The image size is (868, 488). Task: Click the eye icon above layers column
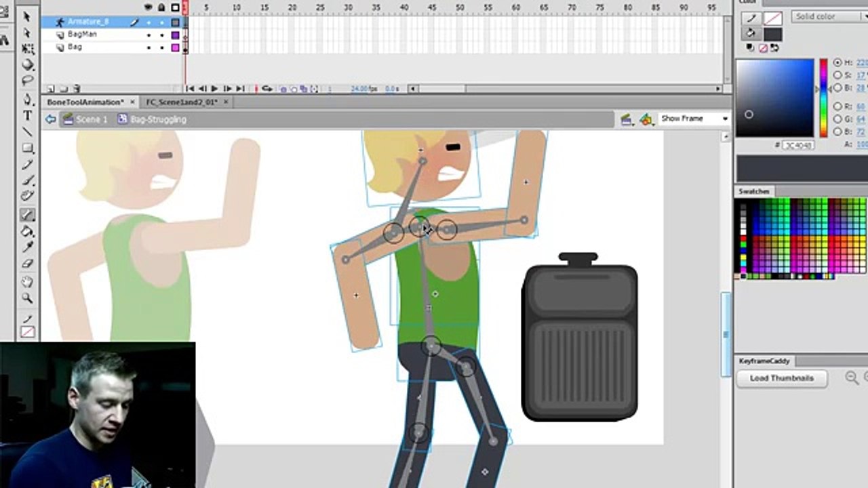click(149, 7)
